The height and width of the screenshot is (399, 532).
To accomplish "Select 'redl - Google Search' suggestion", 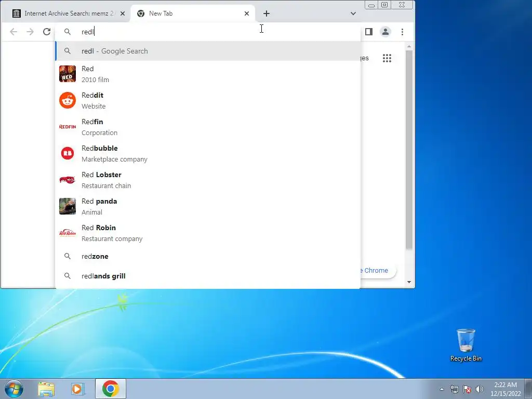I will 208,51.
